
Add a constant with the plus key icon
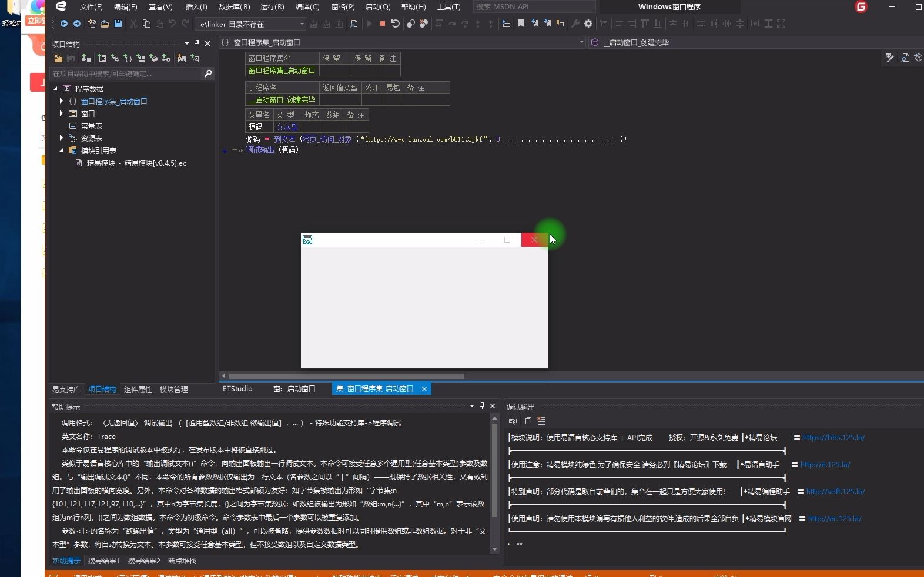pos(166,58)
